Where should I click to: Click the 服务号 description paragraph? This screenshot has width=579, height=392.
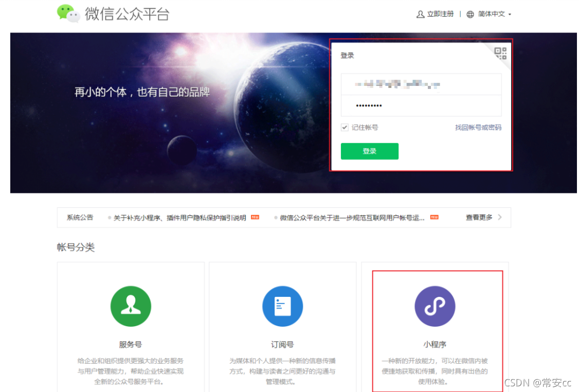tap(130, 371)
